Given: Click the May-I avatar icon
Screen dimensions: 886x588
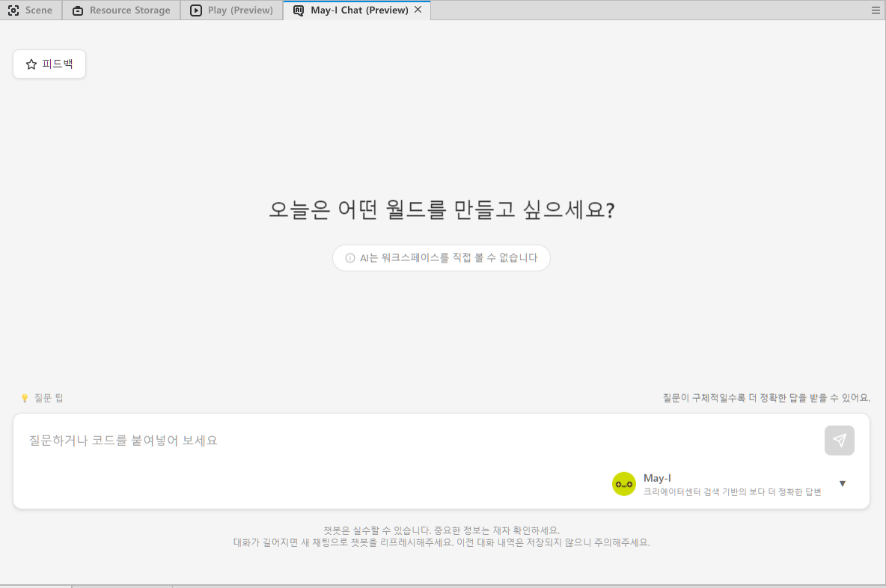Looking at the screenshot, I should 624,484.
